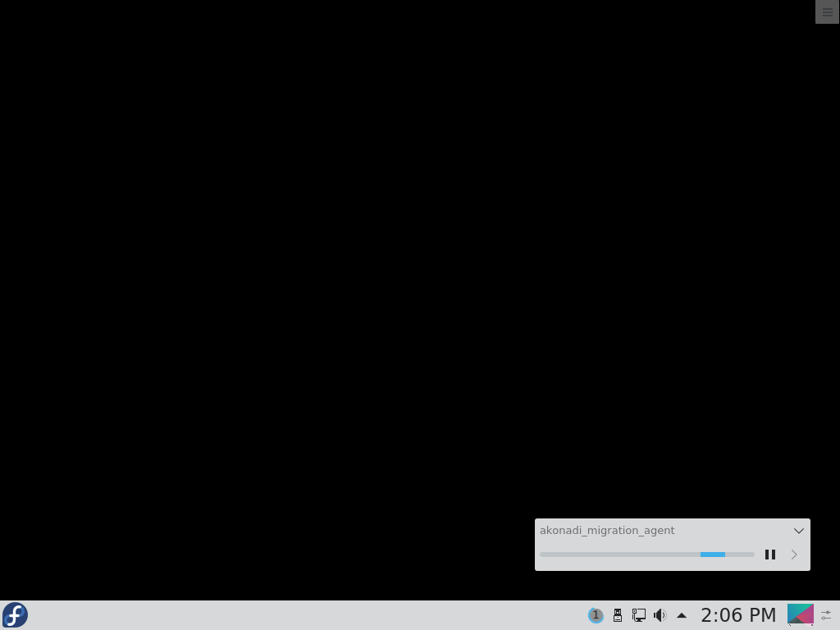The height and width of the screenshot is (630, 840).
Task: Click the 2:06 PM clock
Action: pyautogui.click(x=738, y=615)
